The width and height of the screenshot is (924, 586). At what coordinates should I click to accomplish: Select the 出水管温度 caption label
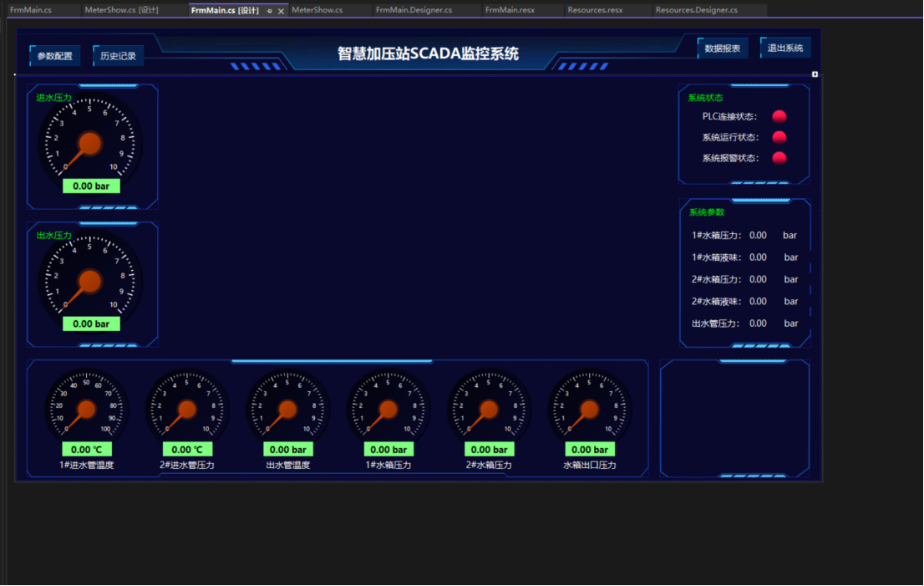288,465
